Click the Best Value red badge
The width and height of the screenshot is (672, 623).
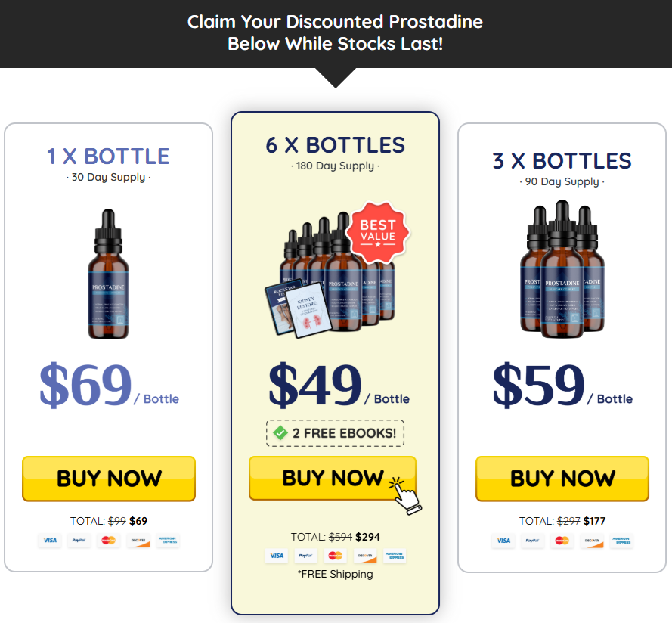click(377, 233)
